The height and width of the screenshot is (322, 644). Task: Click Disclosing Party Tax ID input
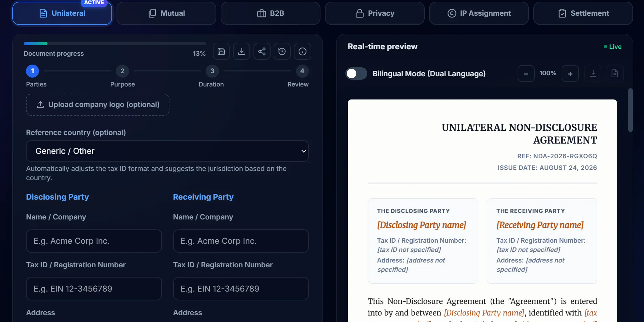(94, 289)
